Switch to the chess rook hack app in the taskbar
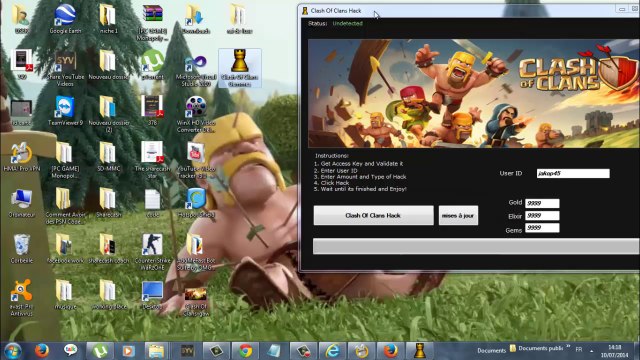This screenshot has width=640, height=360. [x=419, y=351]
